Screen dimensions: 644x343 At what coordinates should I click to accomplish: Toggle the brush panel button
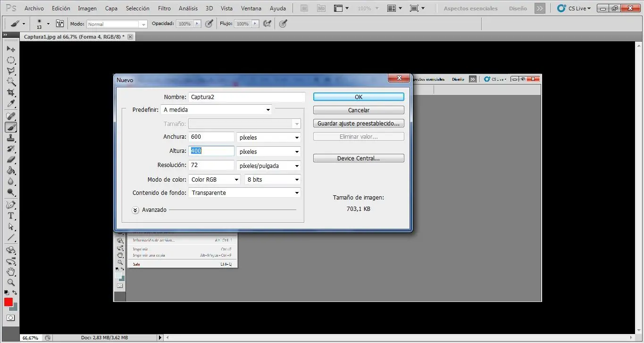tap(60, 23)
